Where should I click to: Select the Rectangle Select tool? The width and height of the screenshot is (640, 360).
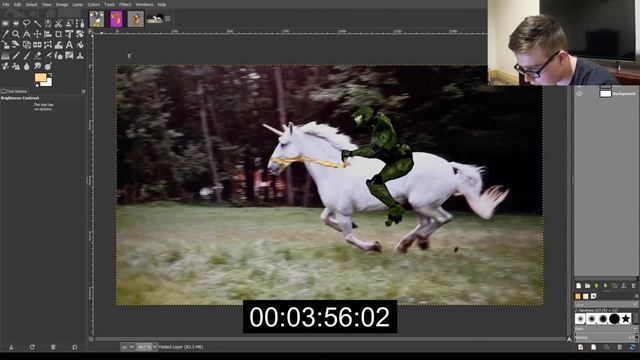(x=5, y=23)
